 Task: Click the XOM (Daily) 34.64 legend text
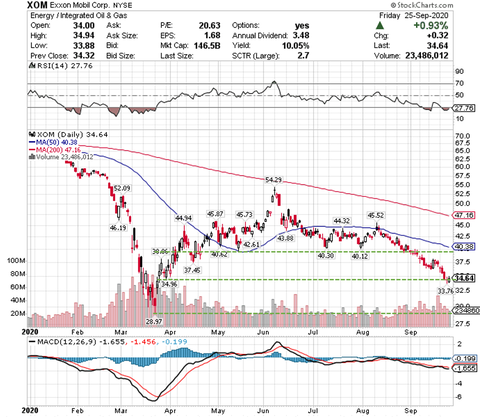pyautogui.click(x=72, y=135)
